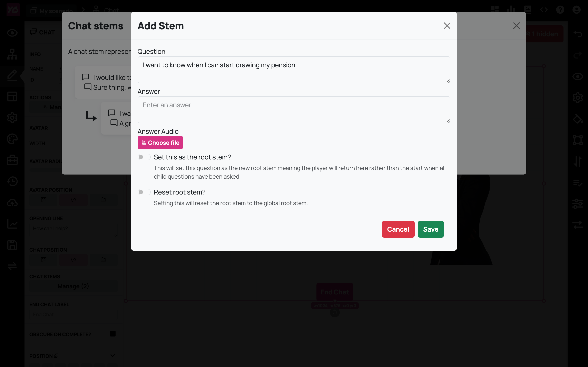
Task: Open the help question mark icon
Action: [x=560, y=10]
